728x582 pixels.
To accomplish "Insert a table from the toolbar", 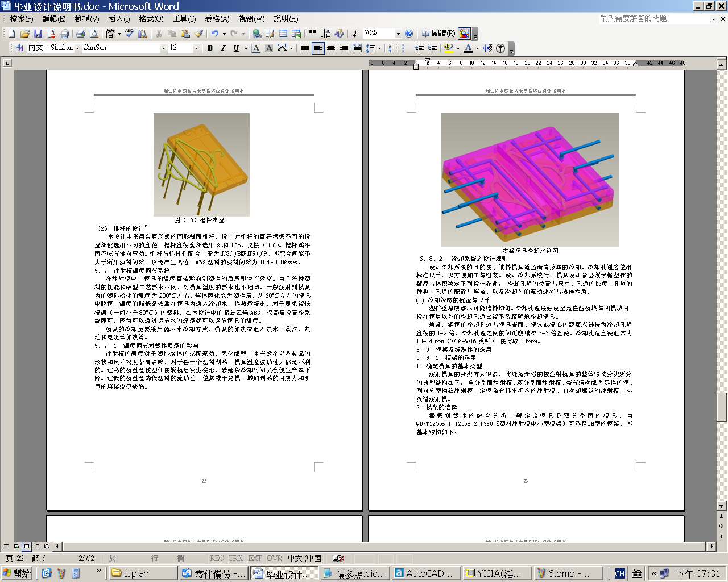I will click(283, 34).
